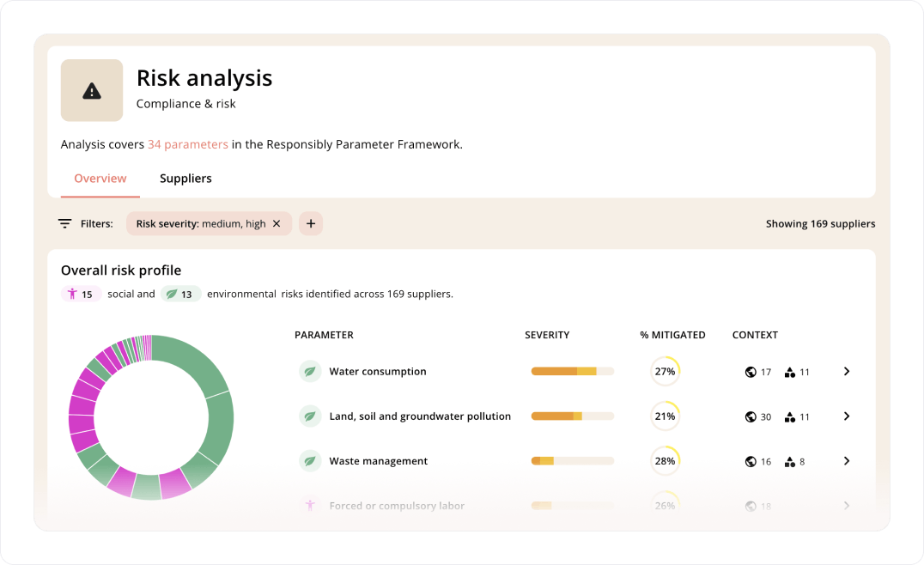Click the 27% mitigated ring
Image resolution: width=924 pixels, height=565 pixels.
click(665, 371)
